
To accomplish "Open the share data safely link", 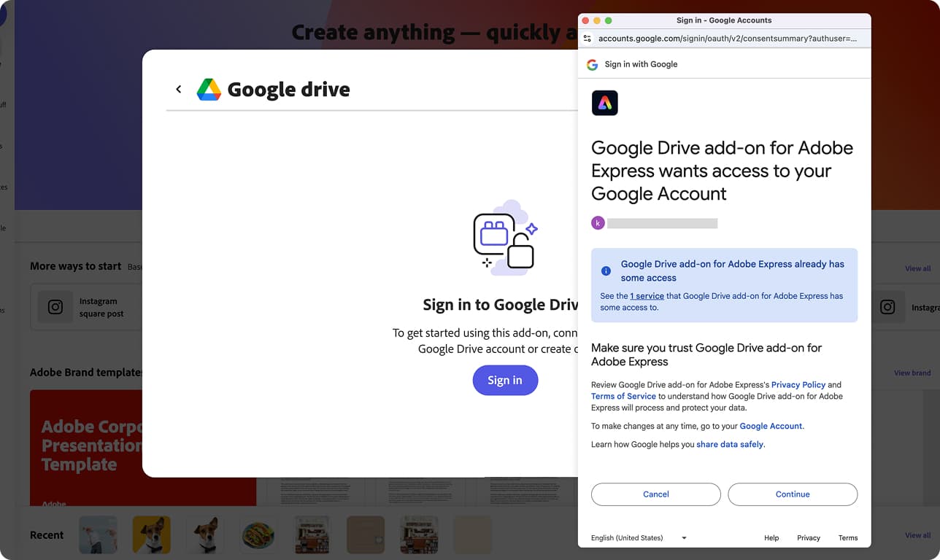I will coord(730,444).
